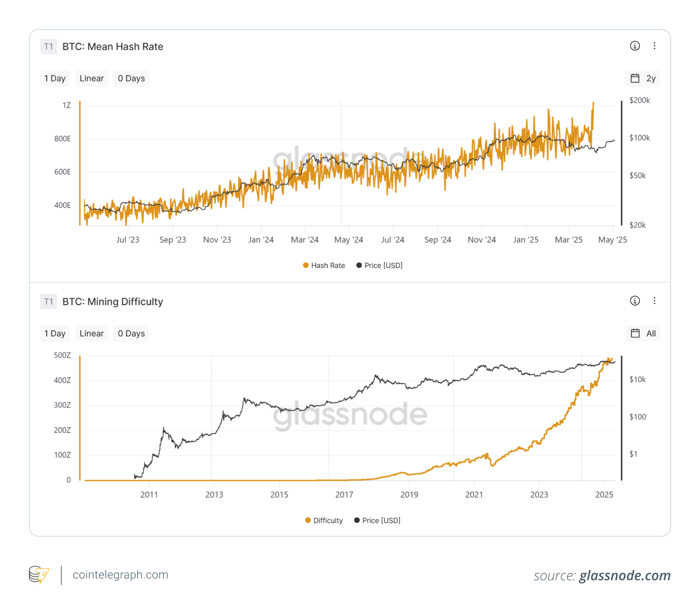Open info icon on Mean Hash Rate chart

(635, 46)
